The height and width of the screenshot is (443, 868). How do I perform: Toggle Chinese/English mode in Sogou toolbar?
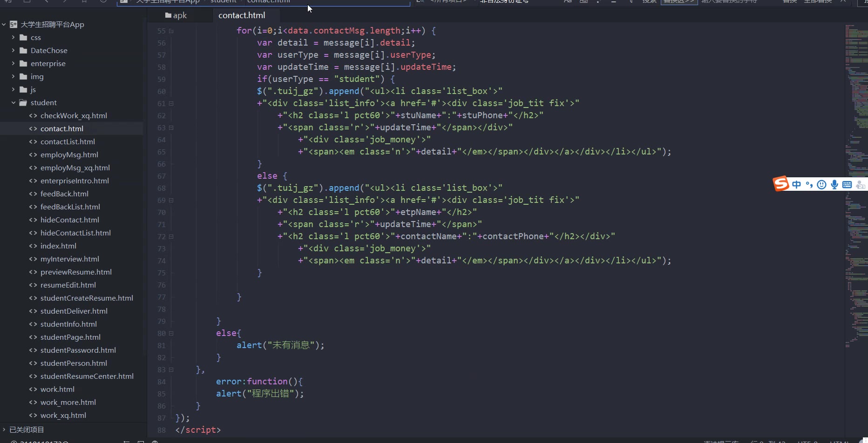[797, 185]
